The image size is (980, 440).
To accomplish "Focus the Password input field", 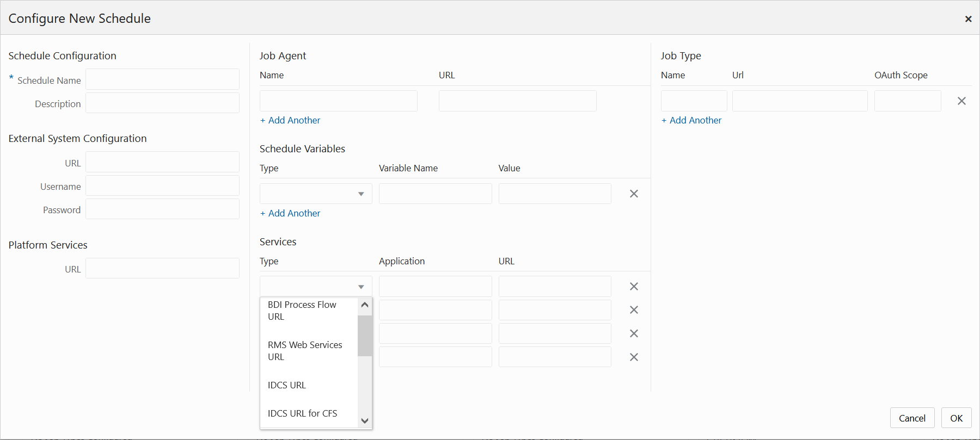I will tap(162, 209).
